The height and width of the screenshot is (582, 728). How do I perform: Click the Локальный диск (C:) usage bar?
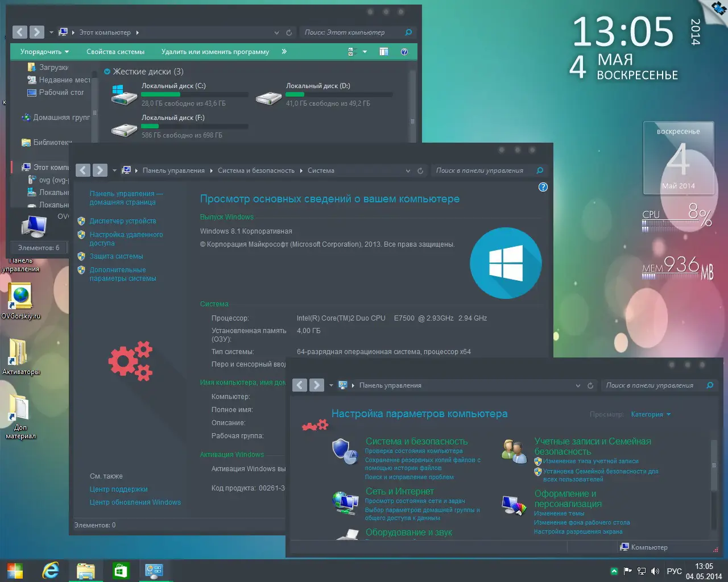[195, 94]
